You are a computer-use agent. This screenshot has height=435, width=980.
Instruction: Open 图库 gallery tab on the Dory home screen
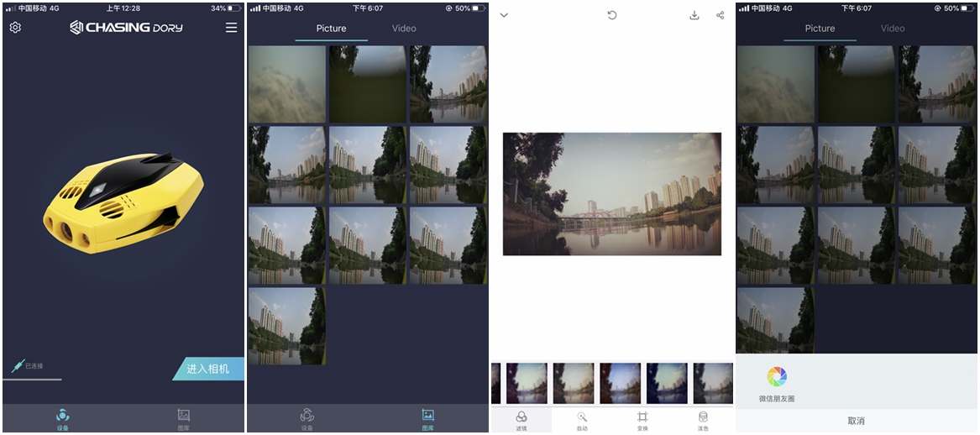tap(184, 417)
